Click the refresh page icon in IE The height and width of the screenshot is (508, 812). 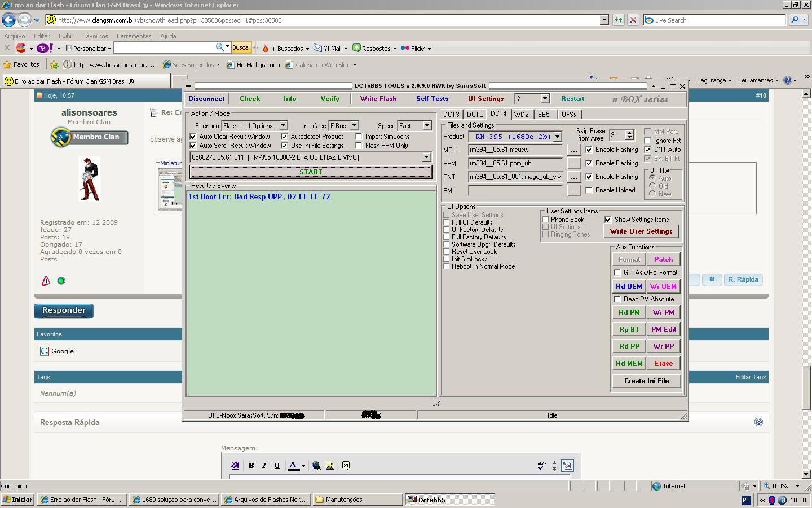point(619,20)
